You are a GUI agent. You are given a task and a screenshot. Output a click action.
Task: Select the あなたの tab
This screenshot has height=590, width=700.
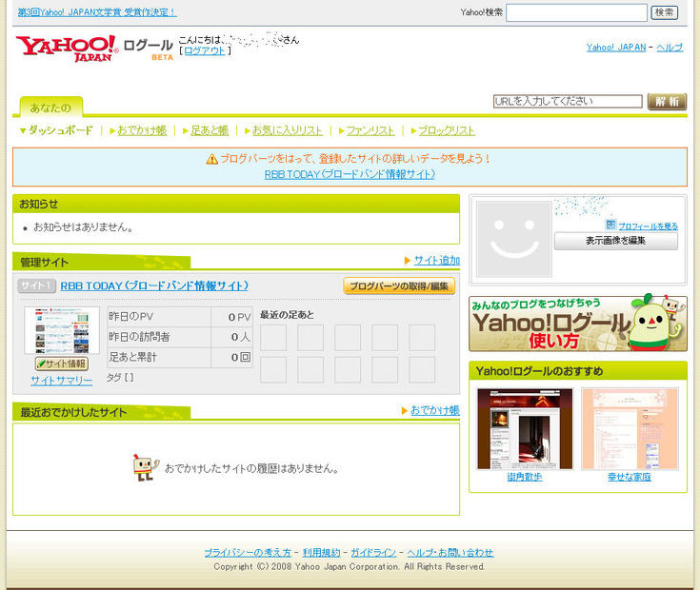click(x=50, y=108)
